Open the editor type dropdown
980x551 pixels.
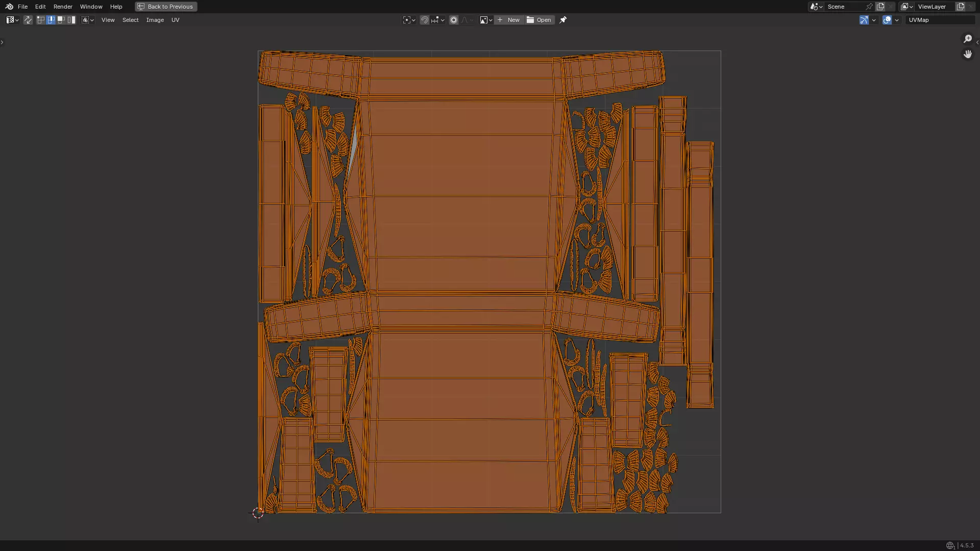pyautogui.click(x=12, y=20)
